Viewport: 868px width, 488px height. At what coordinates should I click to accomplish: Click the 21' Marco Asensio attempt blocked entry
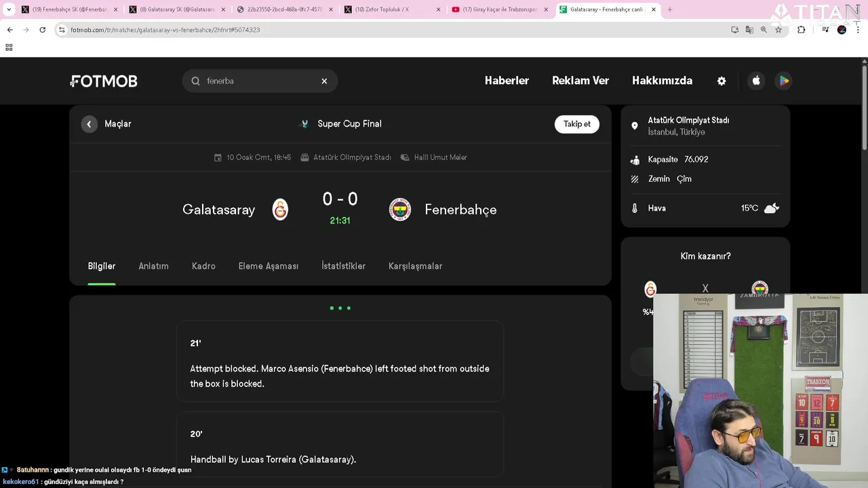point(340,361)
